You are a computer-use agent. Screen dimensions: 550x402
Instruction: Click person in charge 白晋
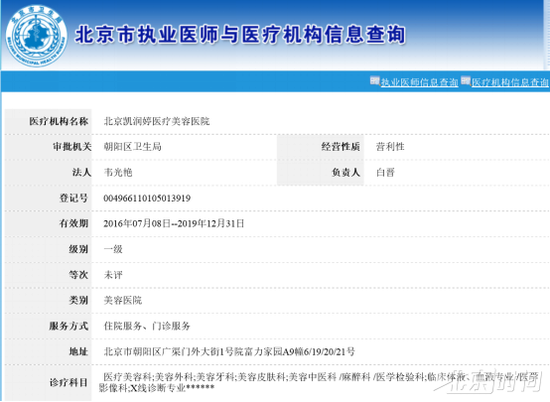(385, 172)
